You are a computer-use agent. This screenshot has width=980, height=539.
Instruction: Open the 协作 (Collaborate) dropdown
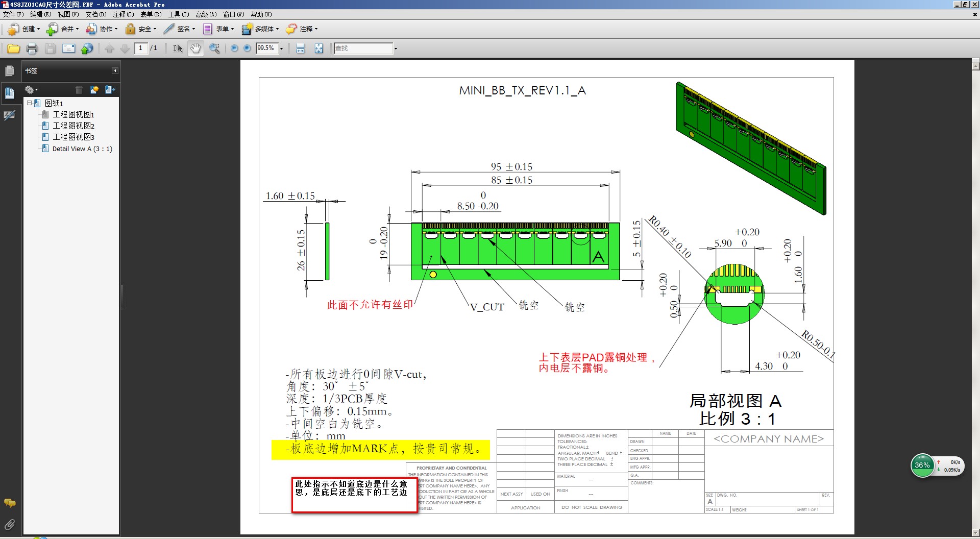click(x=102, y=29)
